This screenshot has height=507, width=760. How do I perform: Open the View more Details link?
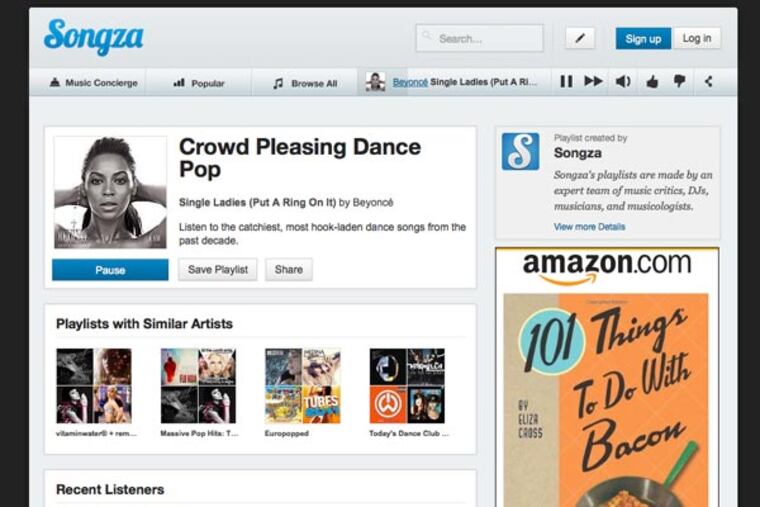(x=589, y=226)
